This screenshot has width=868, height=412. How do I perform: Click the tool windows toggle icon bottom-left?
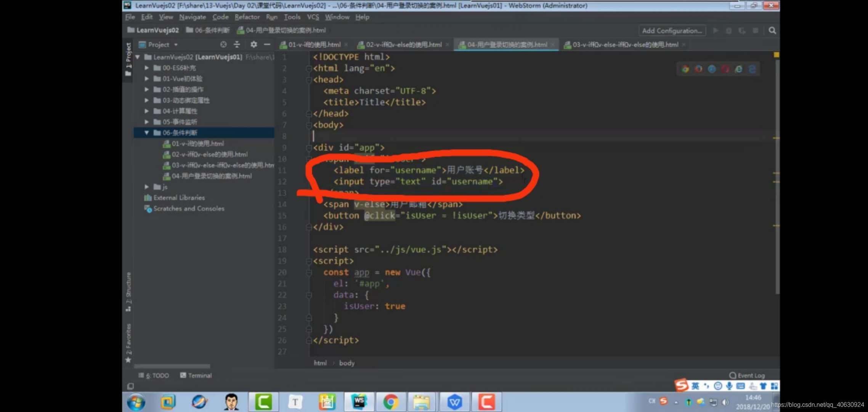130,386
